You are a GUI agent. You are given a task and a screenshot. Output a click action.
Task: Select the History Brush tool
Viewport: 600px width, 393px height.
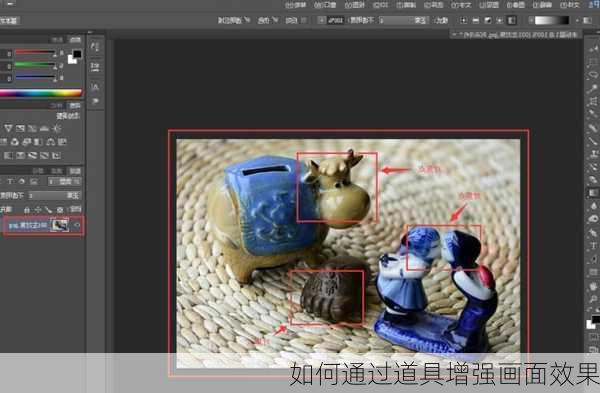(x=593, y=166)
